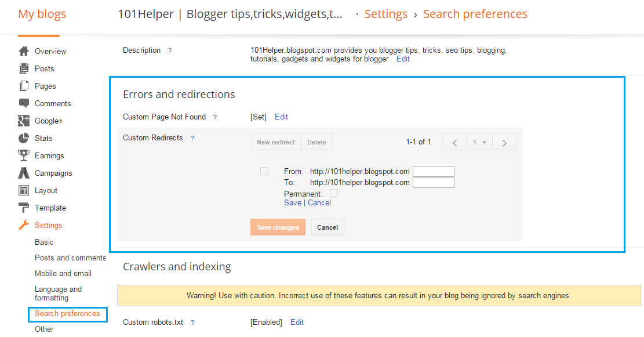Go to previous redirects page
644x337 pixels.
tap(454, 142)
